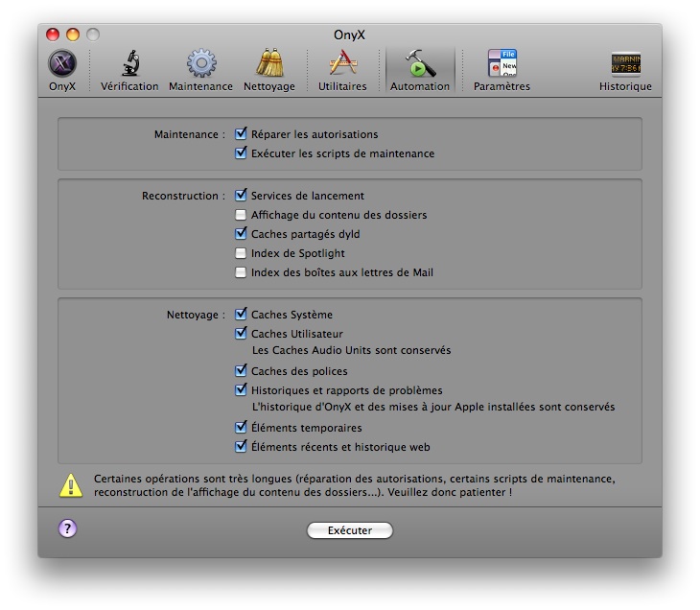The height and width of the screenshot is (610, 700).
Task: Open the Vérification microscope icon
Action: [x=130, y=63]
